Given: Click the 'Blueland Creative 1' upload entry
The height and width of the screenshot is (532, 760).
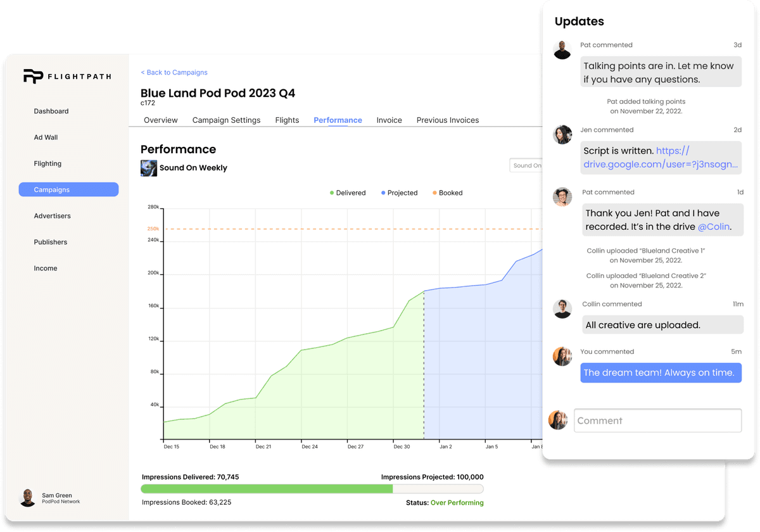Looking at the screenshot, I should pyautogui.click(x=646, y=255).
